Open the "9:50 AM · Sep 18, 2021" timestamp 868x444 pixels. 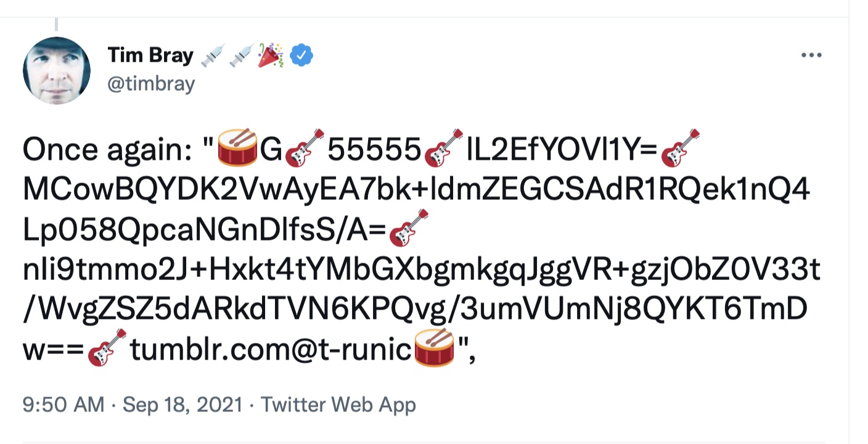(x=132, y=405)
